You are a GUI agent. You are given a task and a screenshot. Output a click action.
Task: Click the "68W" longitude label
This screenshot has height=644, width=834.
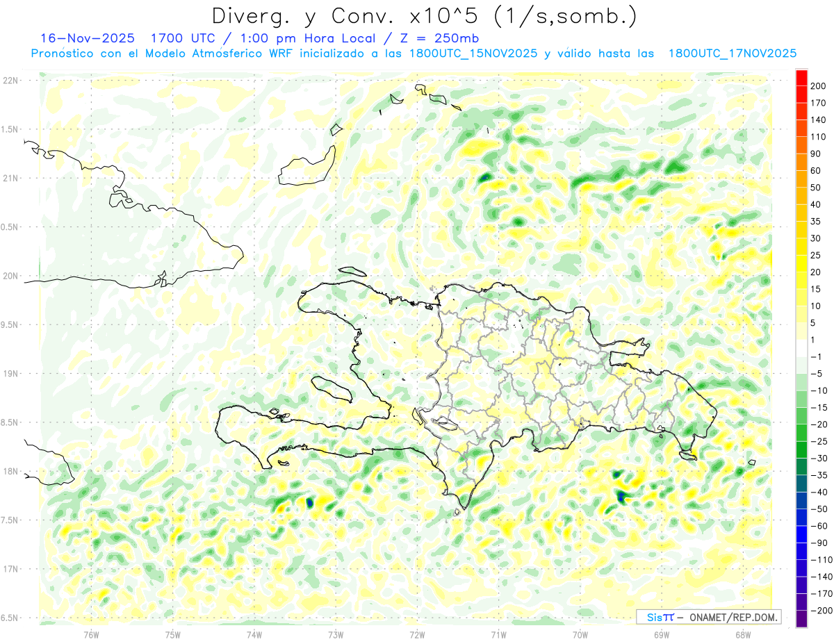tap(743, 635)
